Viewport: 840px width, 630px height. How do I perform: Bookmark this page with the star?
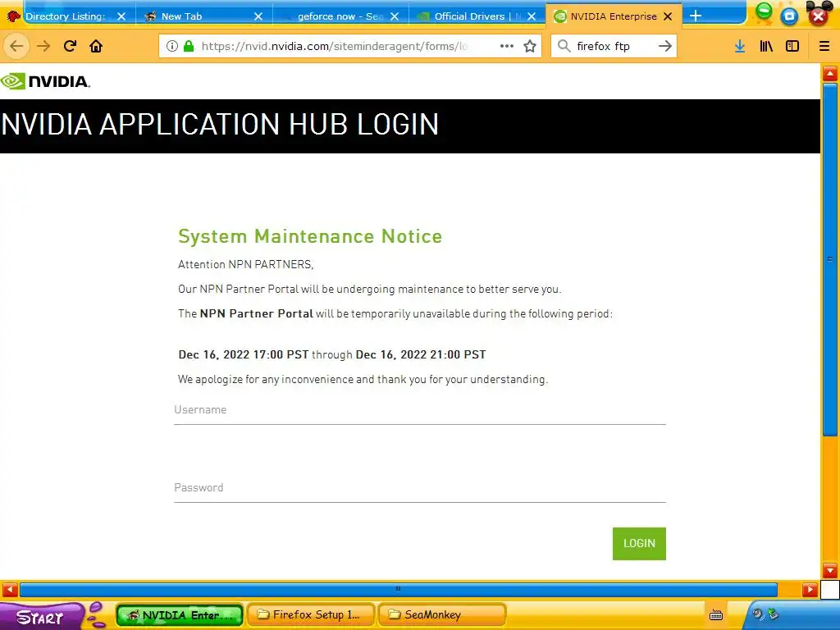click(x=530, y=46)
